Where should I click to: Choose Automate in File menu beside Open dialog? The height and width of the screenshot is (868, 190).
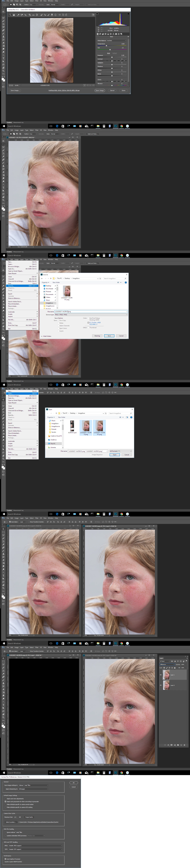pyautogui.click(x=22, y=441)
